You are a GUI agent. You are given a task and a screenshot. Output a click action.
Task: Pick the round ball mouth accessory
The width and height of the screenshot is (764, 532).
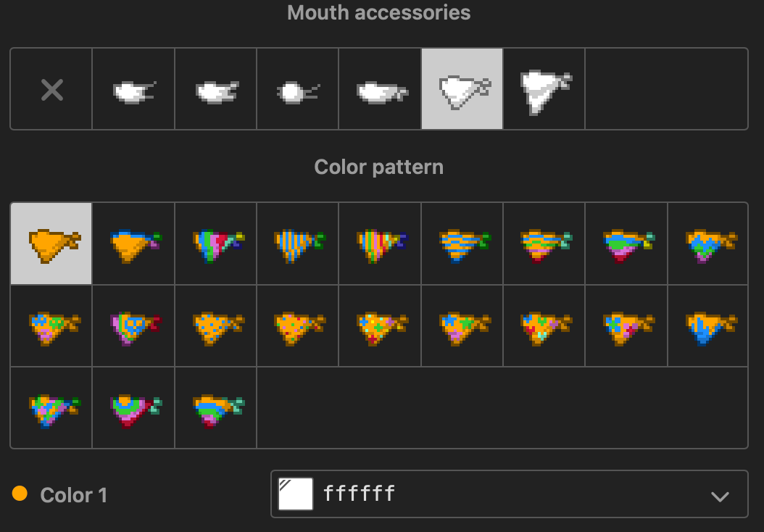tap(298, 89)
